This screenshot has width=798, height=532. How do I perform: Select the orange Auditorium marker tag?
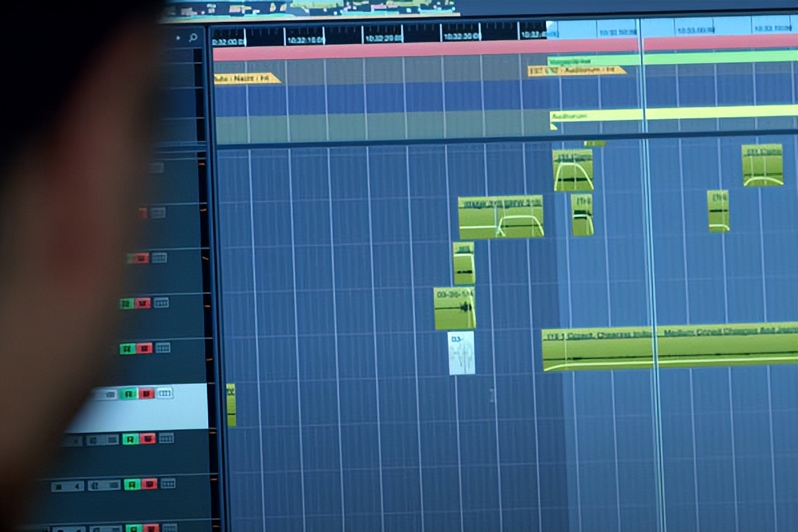577,70
